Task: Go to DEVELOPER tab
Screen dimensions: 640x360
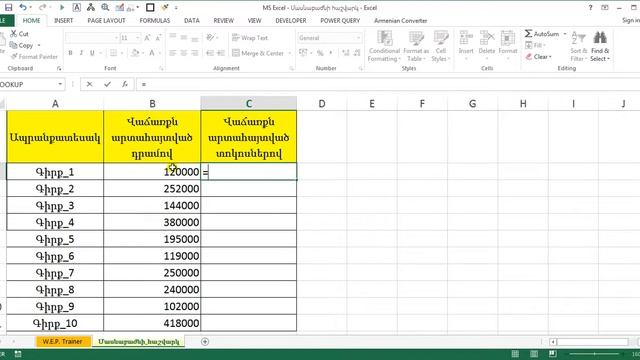Action: [291, 20]
